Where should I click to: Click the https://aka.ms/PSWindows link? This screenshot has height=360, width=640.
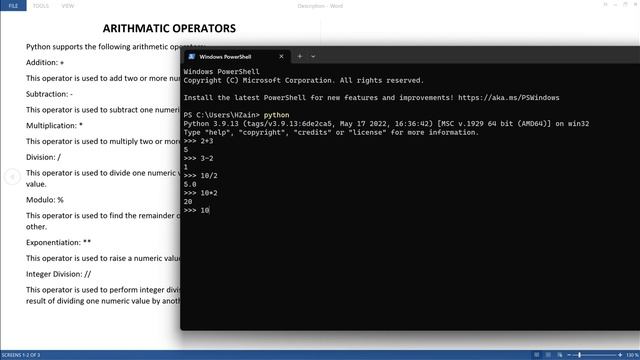[509, 98]
